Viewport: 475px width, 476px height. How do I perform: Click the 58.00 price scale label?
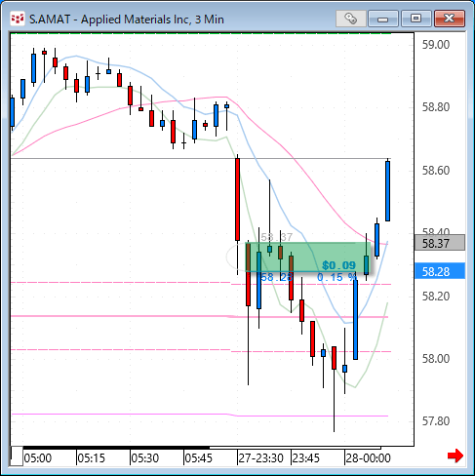436,359
